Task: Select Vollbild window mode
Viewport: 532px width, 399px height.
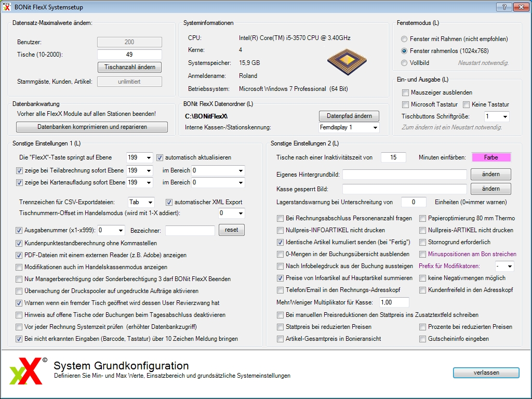Action: coord(404,63)
